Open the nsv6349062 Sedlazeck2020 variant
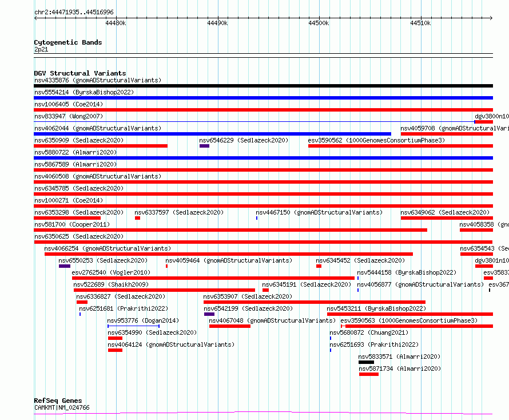 (x=445, y=212)
